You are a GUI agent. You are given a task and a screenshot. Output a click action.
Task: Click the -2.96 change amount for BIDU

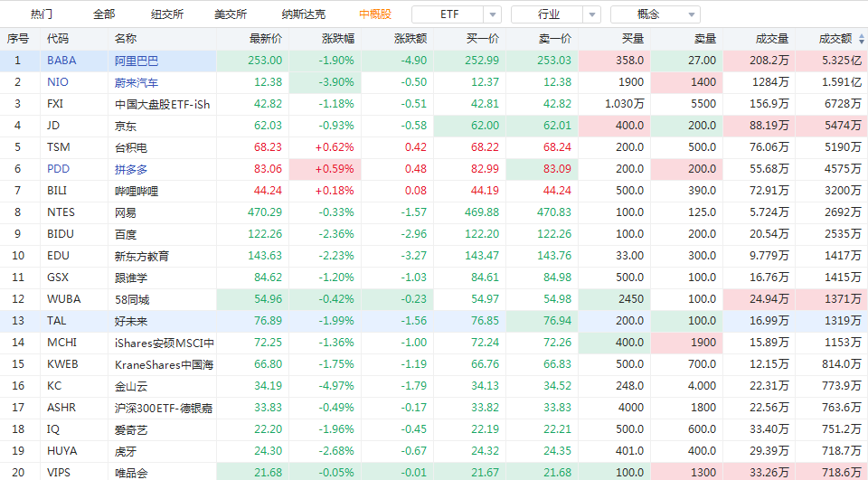[398, 234]
